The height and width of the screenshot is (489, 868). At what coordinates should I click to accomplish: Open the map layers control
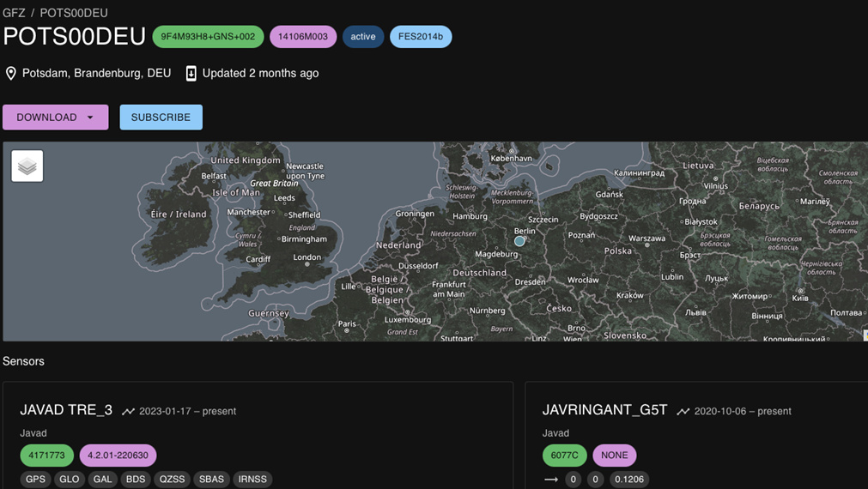tap(27, 166)
